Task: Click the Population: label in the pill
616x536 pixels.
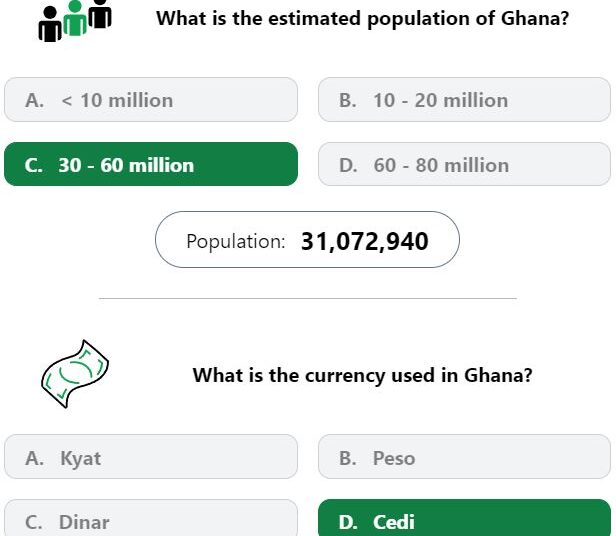Action: click(x=236, y=241)
